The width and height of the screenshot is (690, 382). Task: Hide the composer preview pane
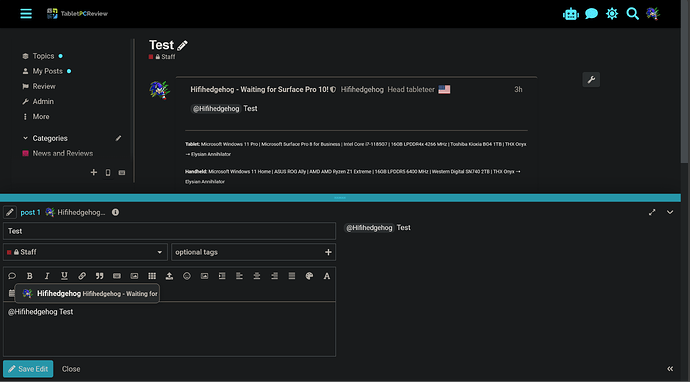pyautogui.click(x=670, y=369)
